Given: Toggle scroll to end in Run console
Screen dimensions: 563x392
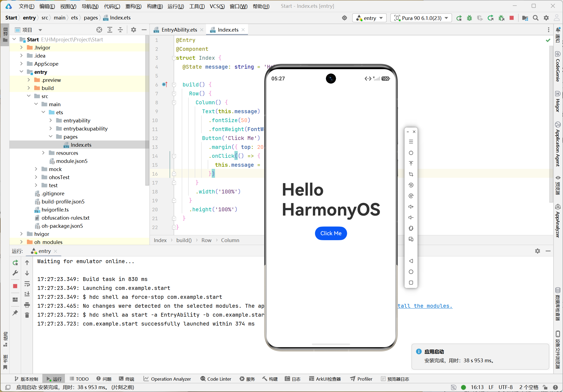Looking at the screenshot, I should (x=27, y=294).
